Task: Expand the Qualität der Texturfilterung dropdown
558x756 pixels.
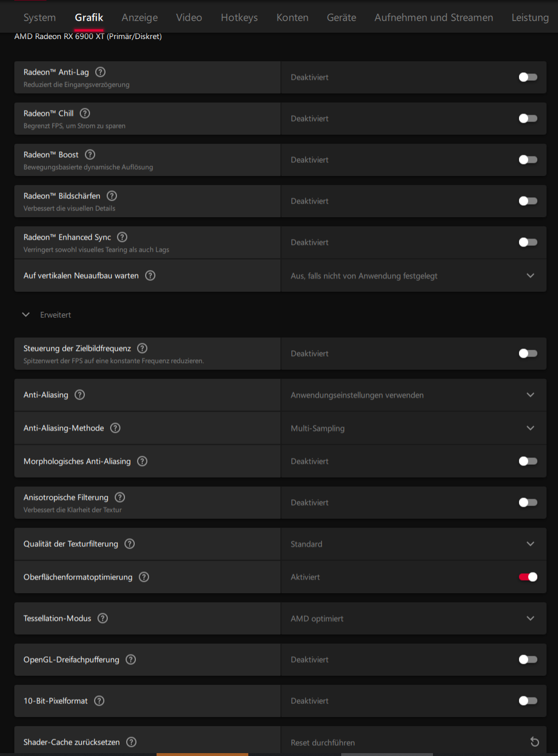Action: 413,544
